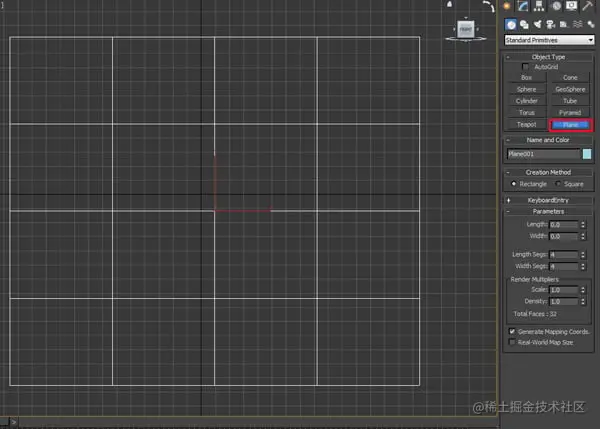
Task: Click the Sphere primitive button
Action: (527, 89)
